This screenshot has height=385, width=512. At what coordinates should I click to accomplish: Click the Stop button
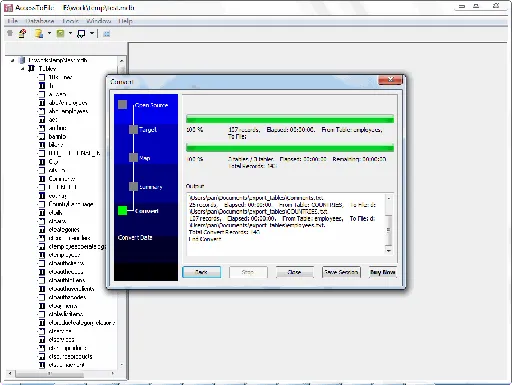point(248,272)
